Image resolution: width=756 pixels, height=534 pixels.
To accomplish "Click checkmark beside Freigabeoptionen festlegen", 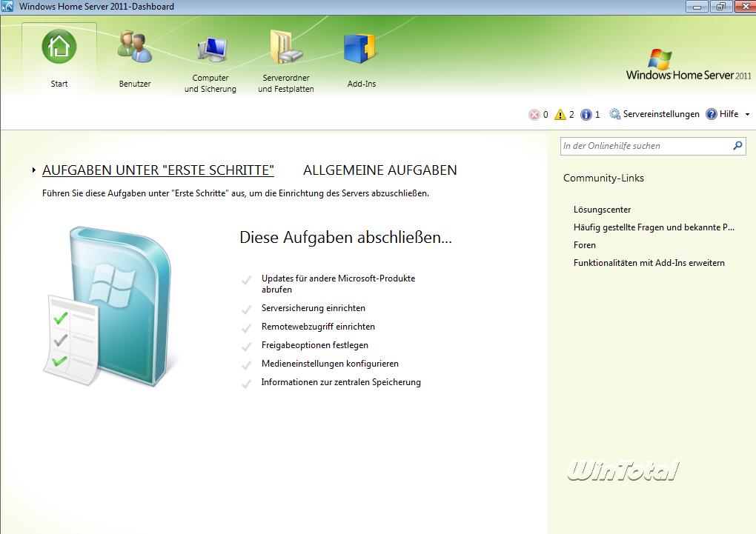I will (246, 346).
